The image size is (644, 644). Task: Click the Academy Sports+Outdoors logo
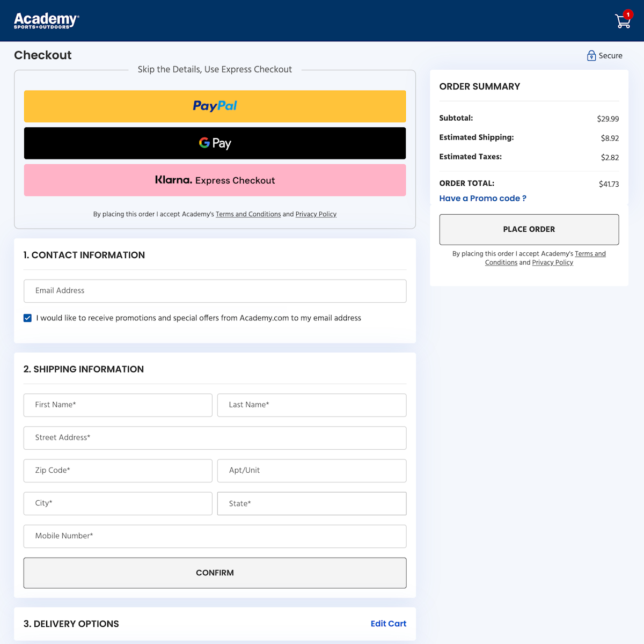tap(46, 21)
